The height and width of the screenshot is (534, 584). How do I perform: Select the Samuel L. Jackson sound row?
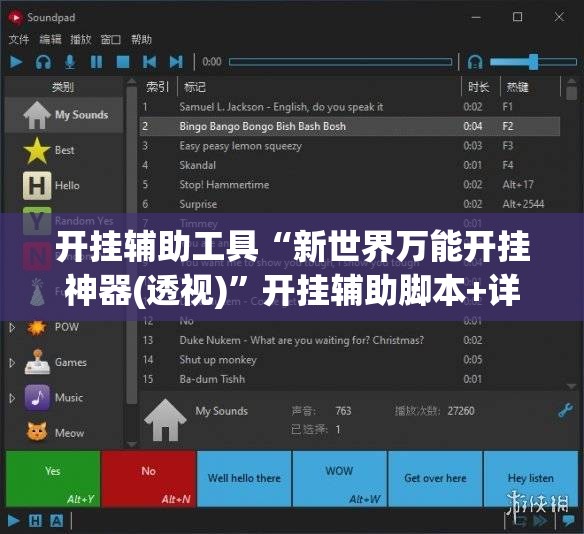coord(350,107)
